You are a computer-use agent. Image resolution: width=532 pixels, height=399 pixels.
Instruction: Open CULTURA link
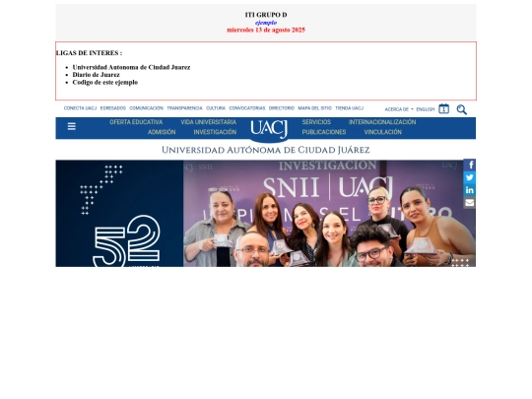216,108
